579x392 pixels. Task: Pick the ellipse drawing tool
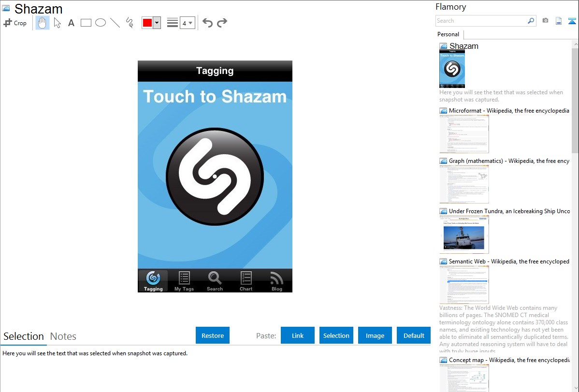click(x=101, y=23)
